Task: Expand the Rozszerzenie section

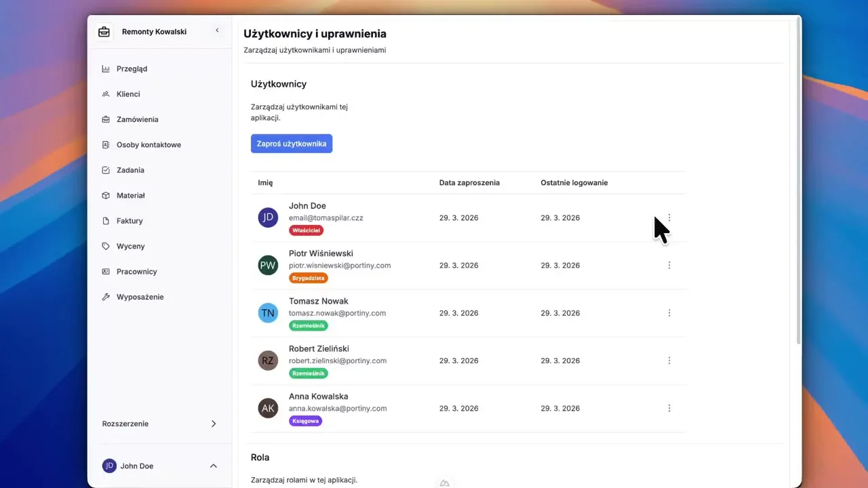Action: pyautogui.click(x=214, y=424)
